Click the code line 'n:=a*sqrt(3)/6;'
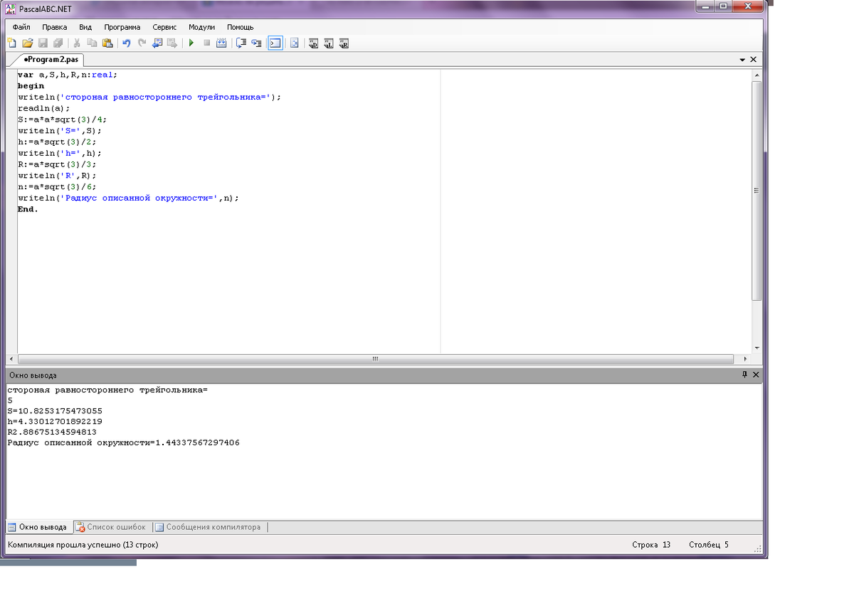The width and height of the screenshot is (854, 616). point(57,187)
